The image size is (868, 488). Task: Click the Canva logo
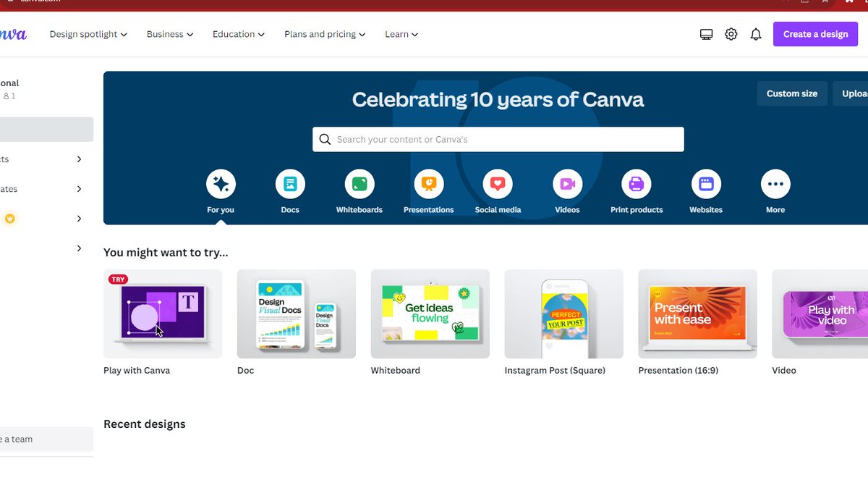12,34
